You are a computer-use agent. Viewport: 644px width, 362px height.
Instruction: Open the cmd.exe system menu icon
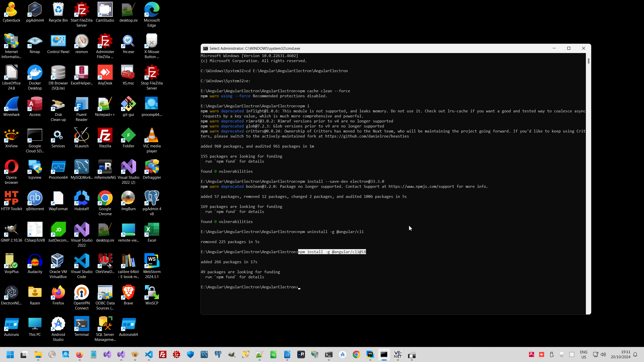coord(205,49)
